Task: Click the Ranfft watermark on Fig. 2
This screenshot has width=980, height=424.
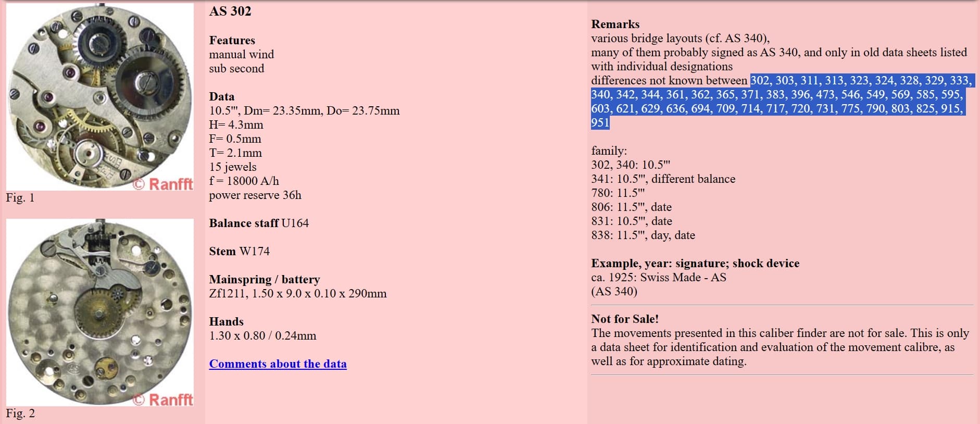Action: (x=162, y=400)
